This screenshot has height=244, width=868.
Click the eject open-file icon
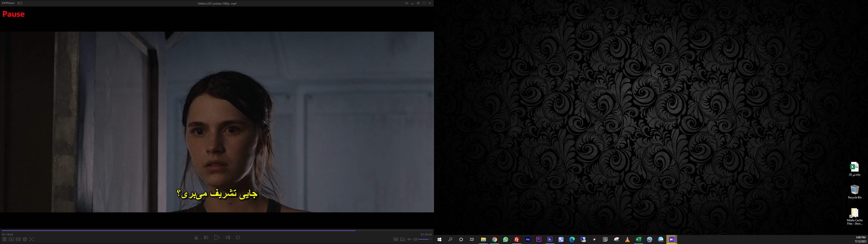pos(196,238)
